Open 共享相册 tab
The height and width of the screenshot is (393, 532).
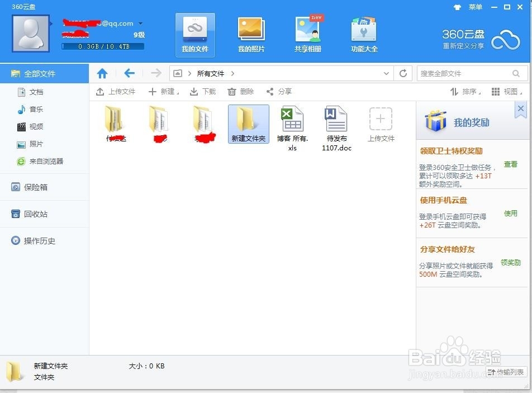pos(308,35)
